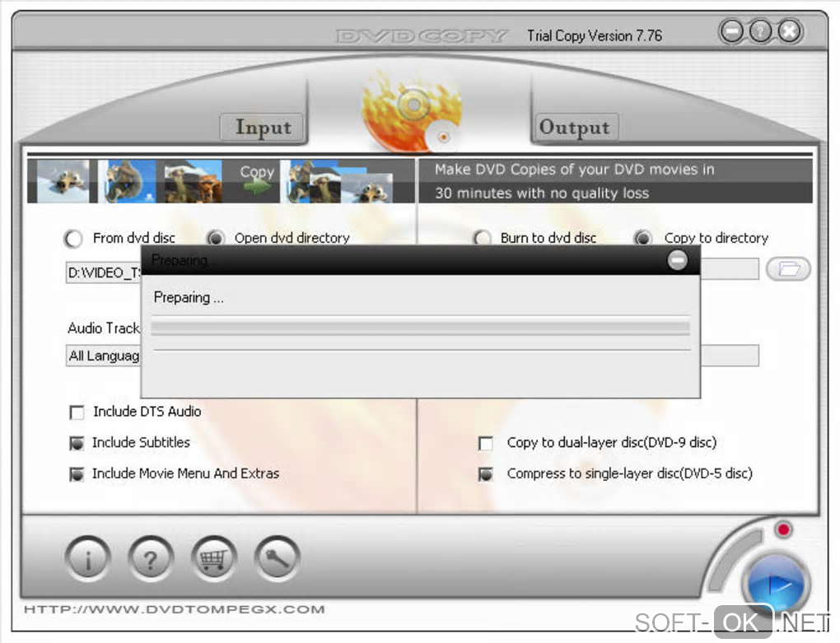The width and height of the screenshot is (840, 643).
Task: Open the info button in bottom toolbar
Action: (x=88, y=559)
